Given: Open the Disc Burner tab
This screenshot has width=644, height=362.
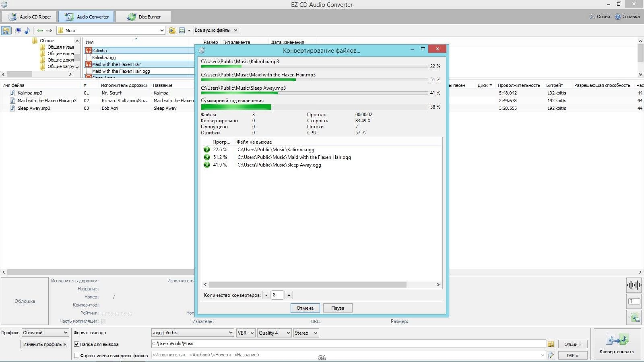Looking at the screenshot, I should (x=143, y=17).
